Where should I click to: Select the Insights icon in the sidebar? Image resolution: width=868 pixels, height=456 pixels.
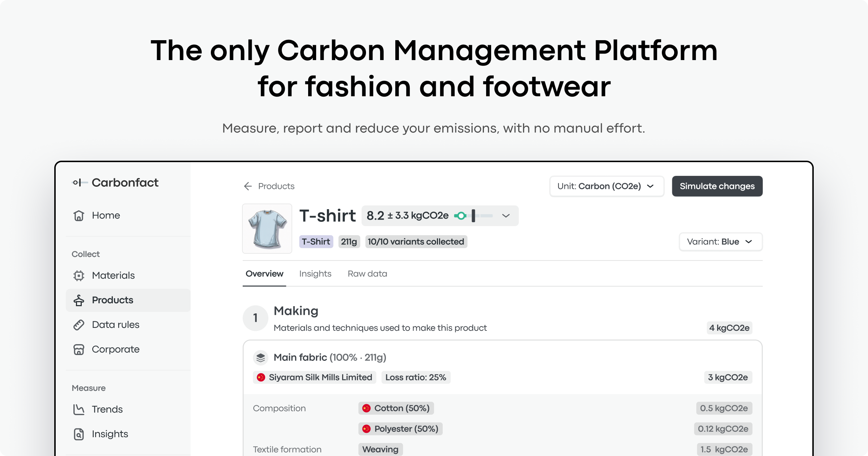click(x=79, y=434)
